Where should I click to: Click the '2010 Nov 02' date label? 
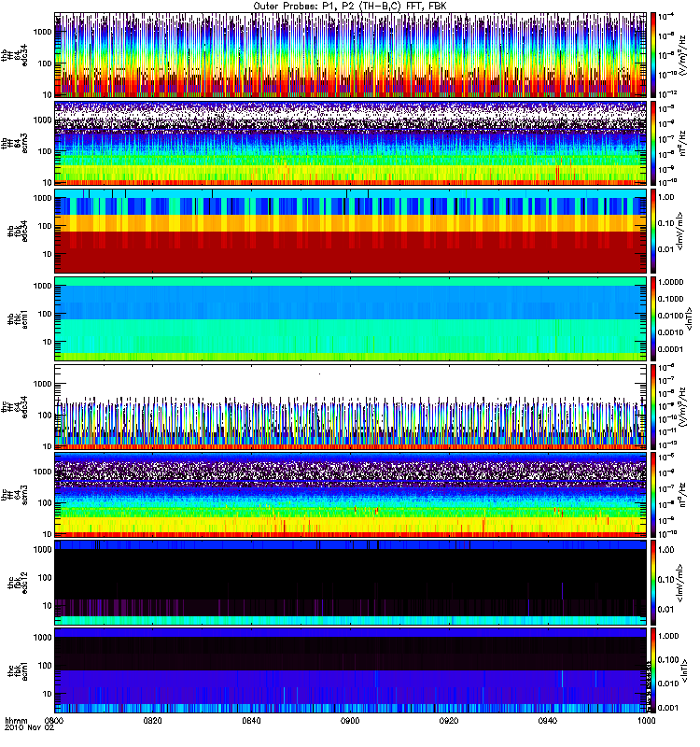click(30, 728)
